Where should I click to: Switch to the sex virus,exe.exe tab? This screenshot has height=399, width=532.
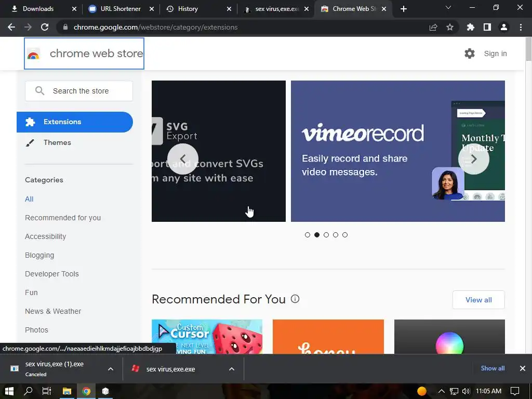pos(276,9)
